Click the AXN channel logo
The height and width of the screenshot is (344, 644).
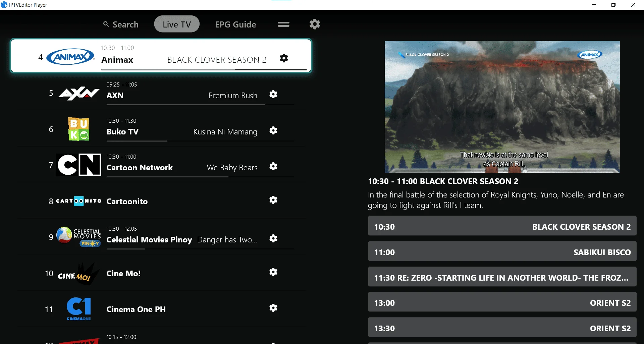click(x=79, y=93)
